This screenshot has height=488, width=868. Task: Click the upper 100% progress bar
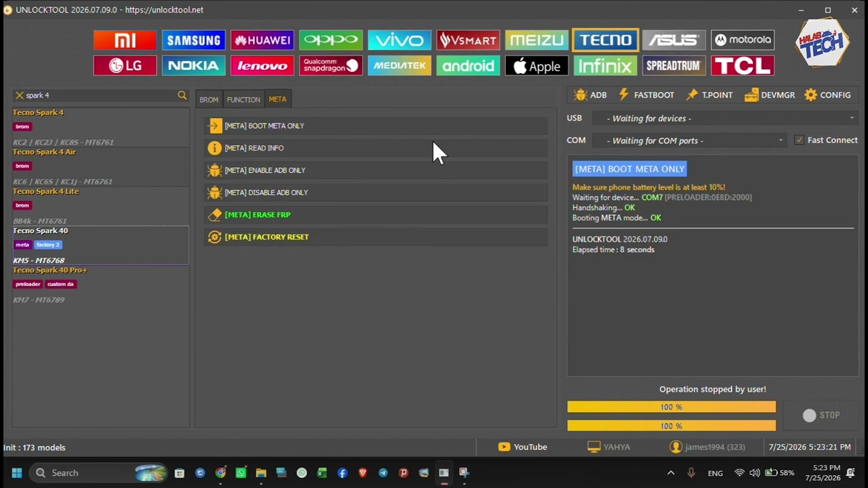(x=671, y=407)
